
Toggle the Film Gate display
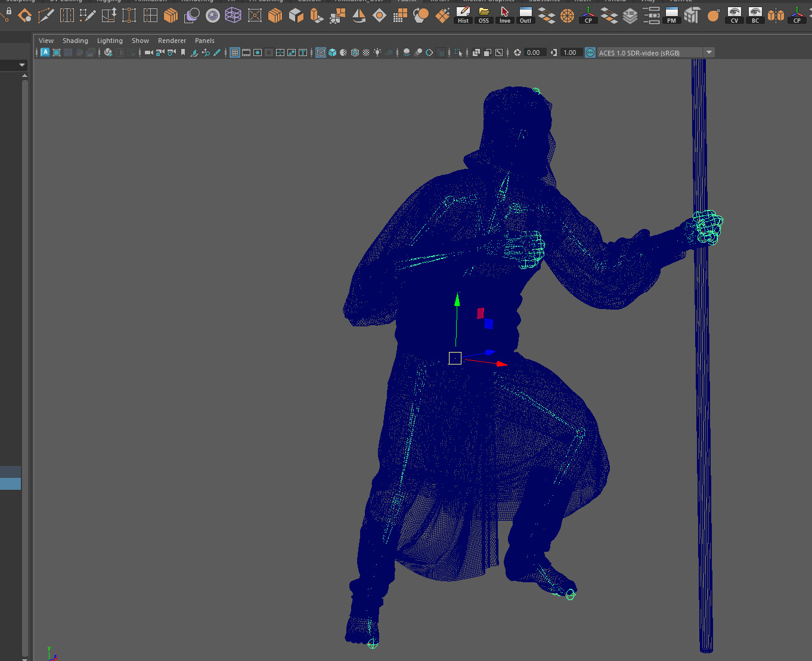246,52
